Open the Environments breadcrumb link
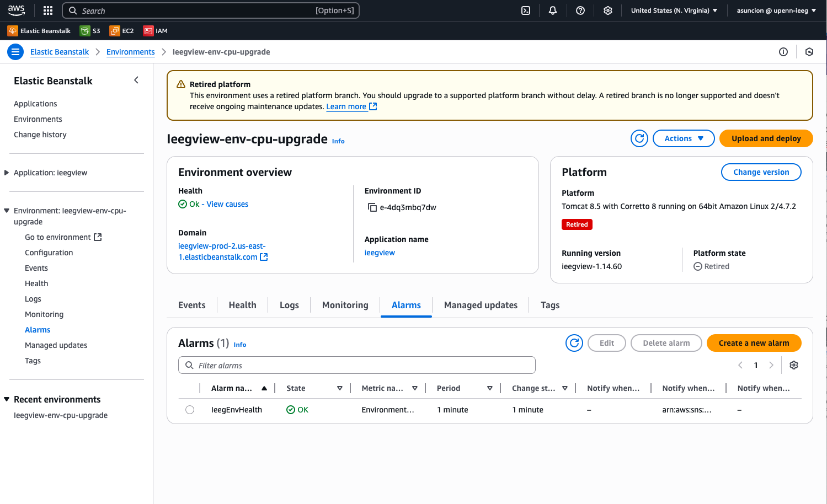 point(130,52)
